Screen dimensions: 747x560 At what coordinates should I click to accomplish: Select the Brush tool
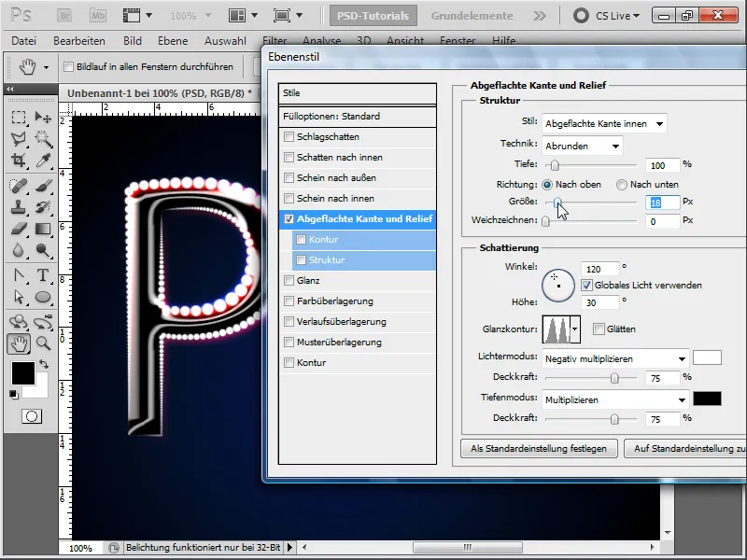click(43, 185)
